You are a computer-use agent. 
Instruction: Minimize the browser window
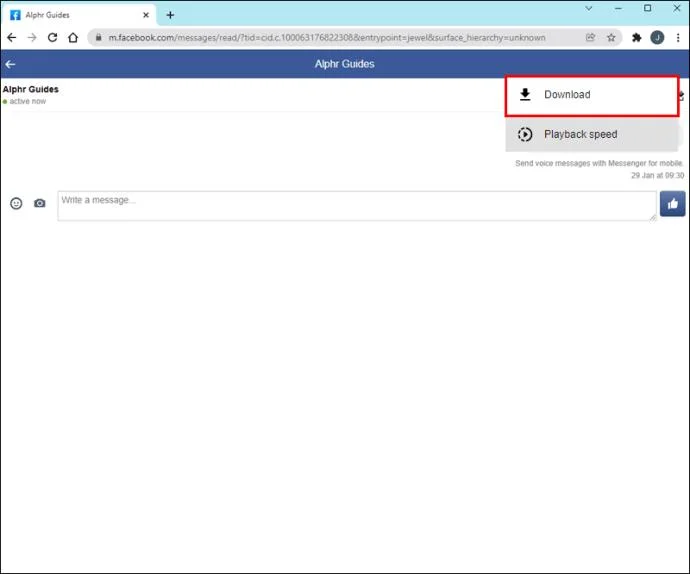click(x=618, y=8)
